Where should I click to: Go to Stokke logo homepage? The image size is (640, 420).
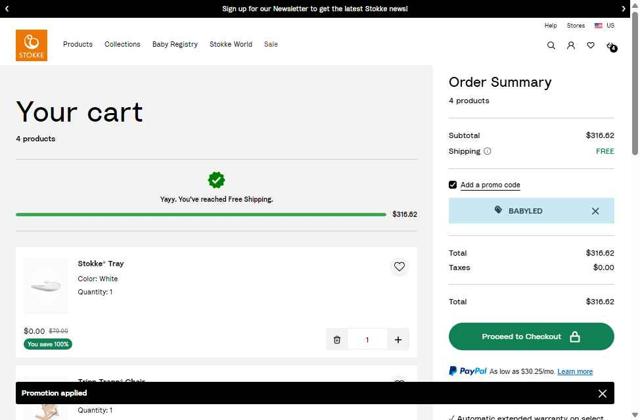(31, 45)
